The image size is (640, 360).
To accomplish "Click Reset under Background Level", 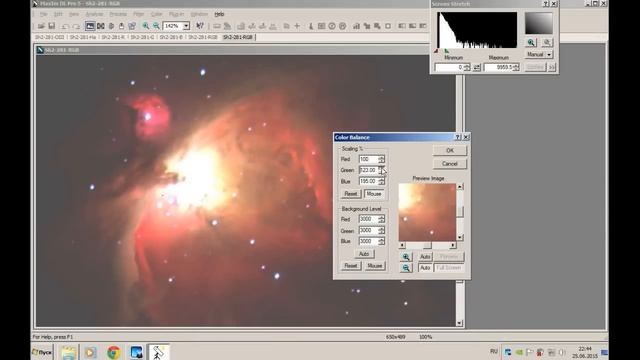I will [x=351, y=266].
